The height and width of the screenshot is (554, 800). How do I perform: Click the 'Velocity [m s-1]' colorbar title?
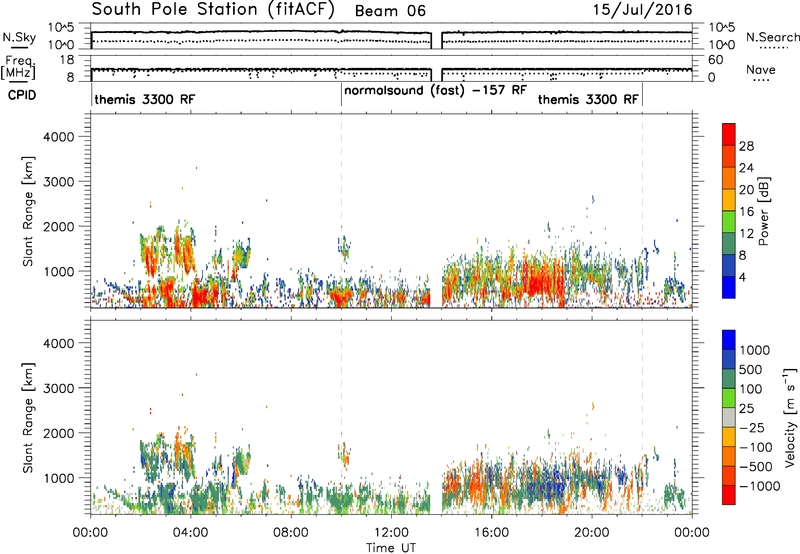pos(791,417)
